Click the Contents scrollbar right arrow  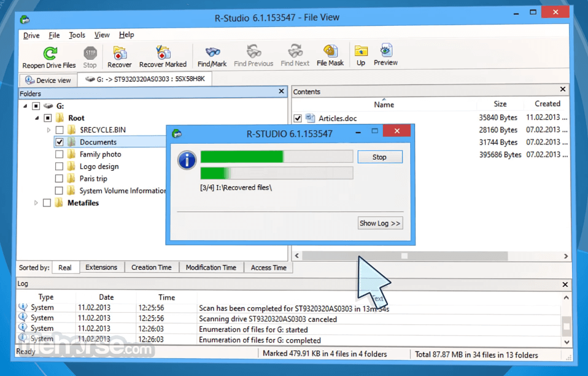click(x=566, y=256)
